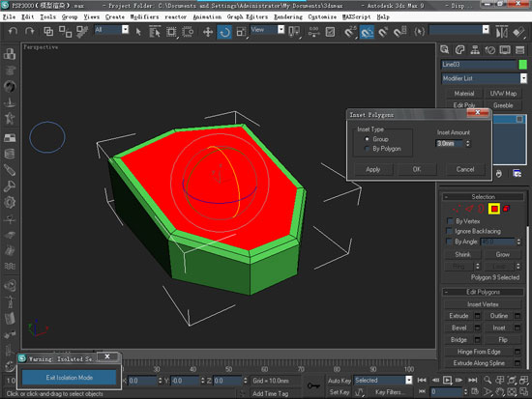
Task: Select Polygon sub-object level icon
Action: [x=494, y=209]
